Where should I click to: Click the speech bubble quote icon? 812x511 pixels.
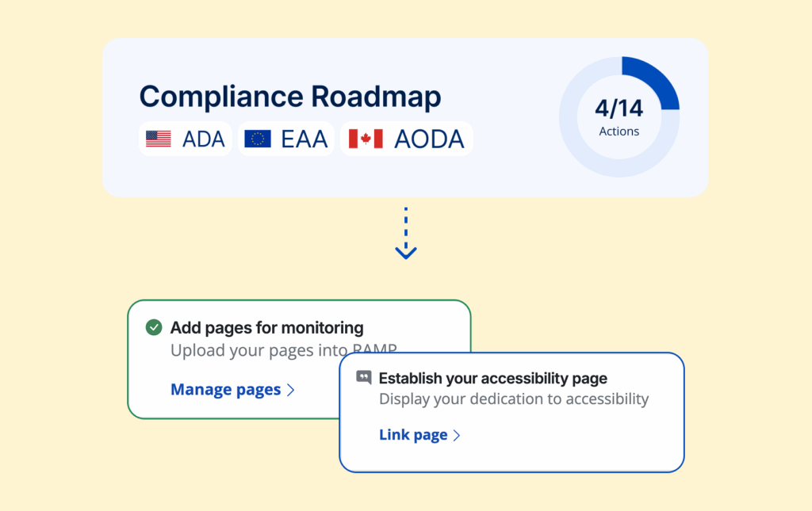coord(363,378)
